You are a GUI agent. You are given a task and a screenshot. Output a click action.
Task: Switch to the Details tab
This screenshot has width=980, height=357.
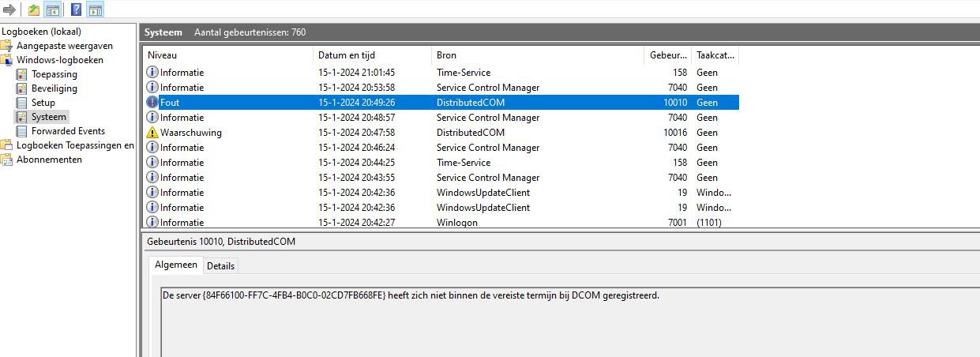coord(220,266)
